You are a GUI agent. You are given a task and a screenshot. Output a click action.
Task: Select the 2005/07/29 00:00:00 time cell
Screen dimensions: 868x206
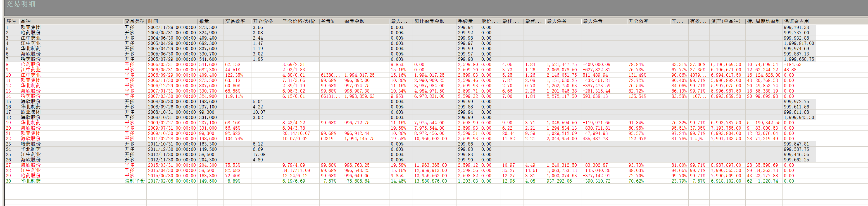(x=172, y=59)
